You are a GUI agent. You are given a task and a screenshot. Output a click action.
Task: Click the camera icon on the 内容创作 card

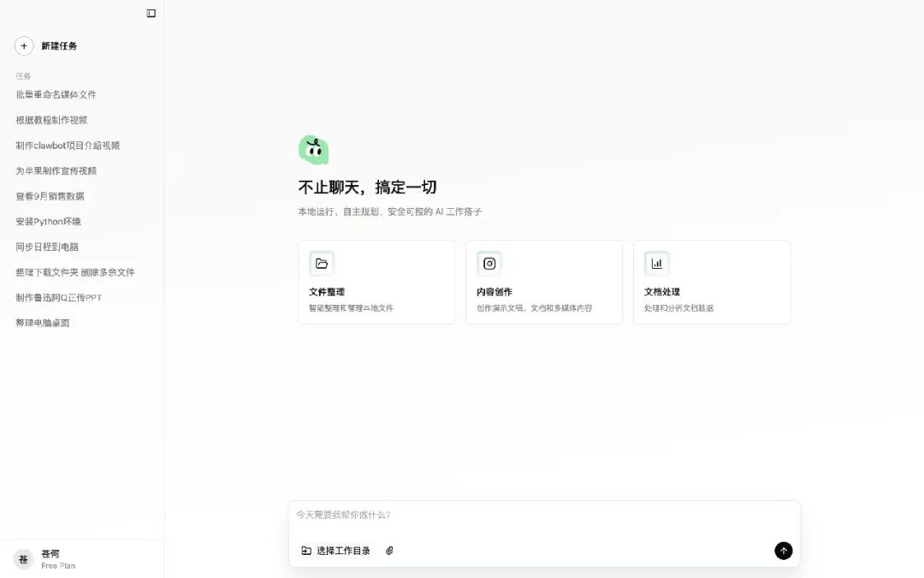[x=488, y=263]
